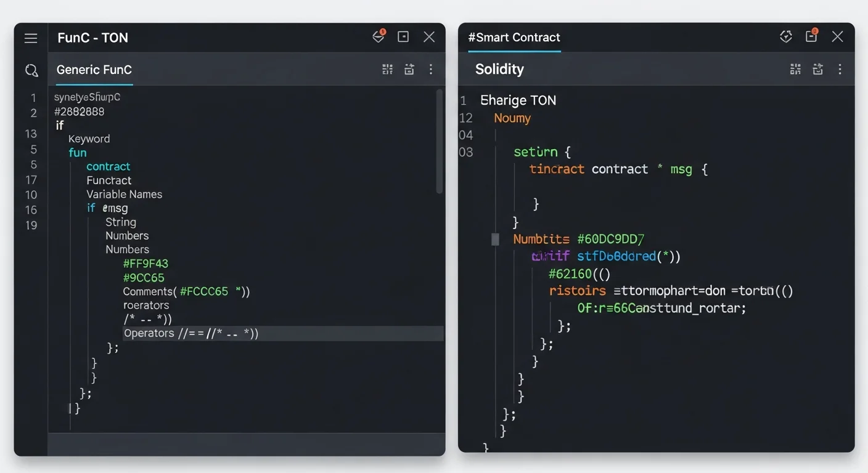Image resolution: width=868 pixels, height=473 pixels.
Task: Click the 'synetyeSfiurpC' line in FunC editor
Action: 87,97
